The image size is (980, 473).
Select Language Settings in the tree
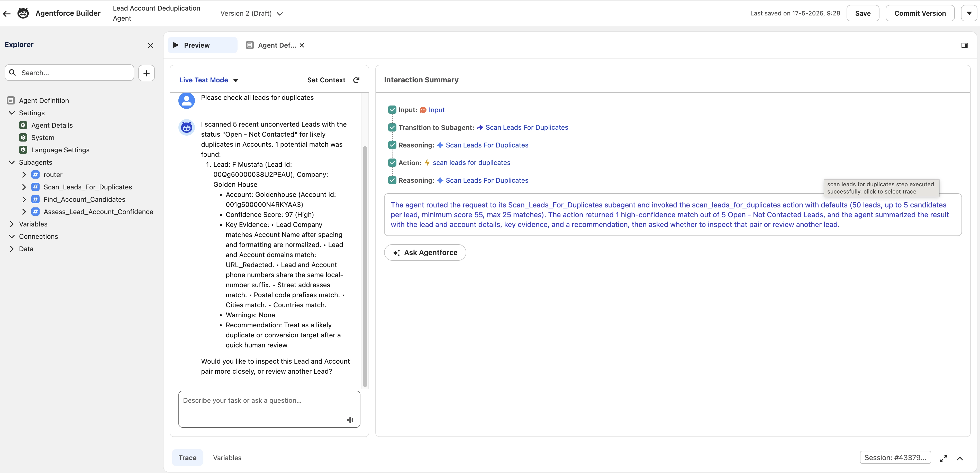(x=60, y=150)
